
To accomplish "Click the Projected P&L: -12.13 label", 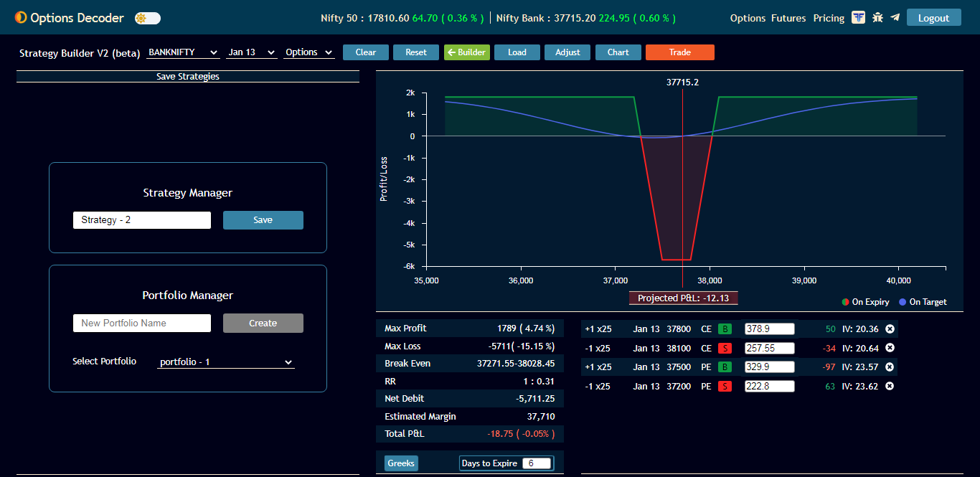I will tap(684, 298).
